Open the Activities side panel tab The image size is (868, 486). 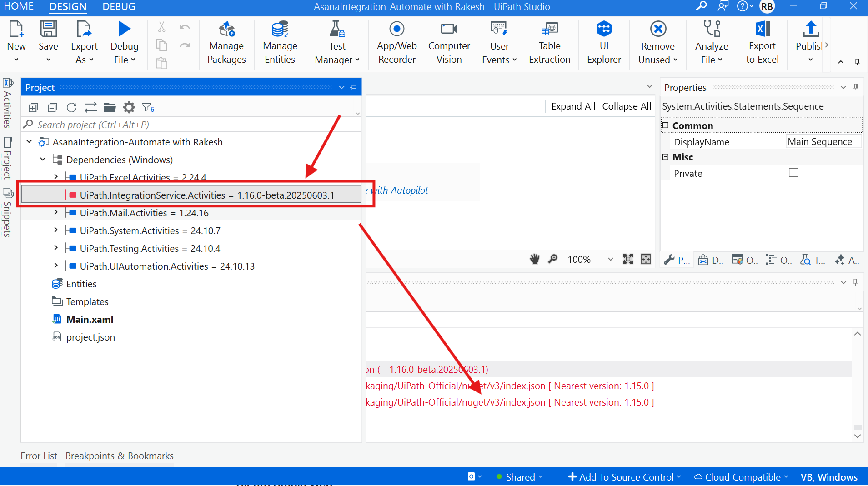pyautogui.click(x=7, y=104)
